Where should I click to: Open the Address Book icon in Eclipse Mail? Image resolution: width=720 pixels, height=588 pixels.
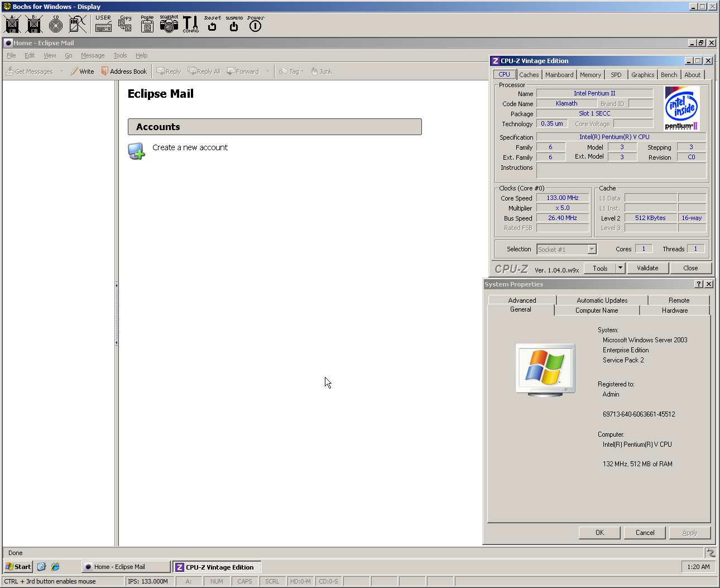click(x=124, y=71)
